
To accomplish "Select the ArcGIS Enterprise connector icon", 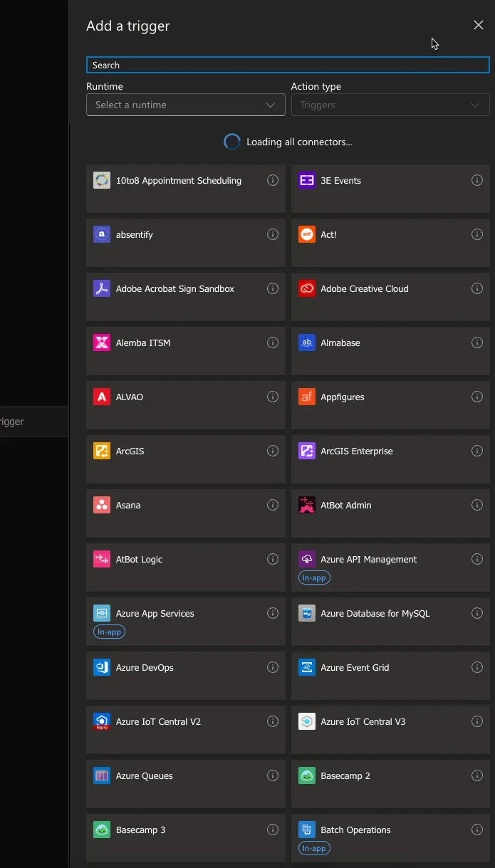I will click(x=307, y=451).
